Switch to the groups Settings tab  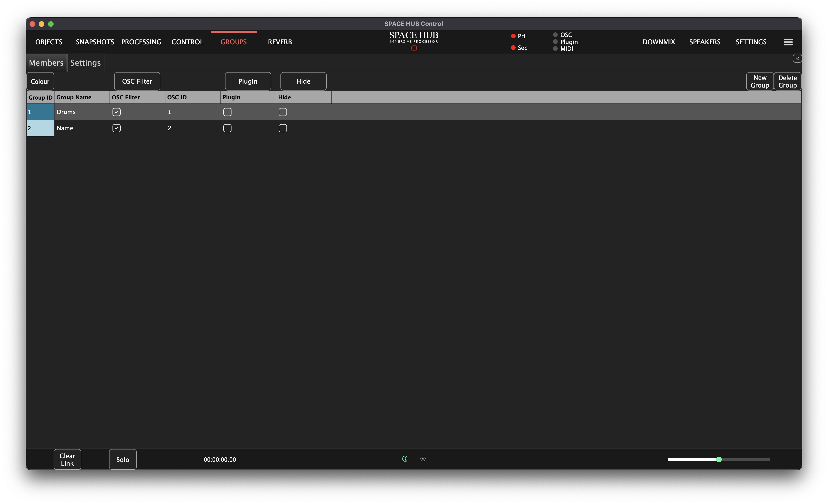point(86,63)
